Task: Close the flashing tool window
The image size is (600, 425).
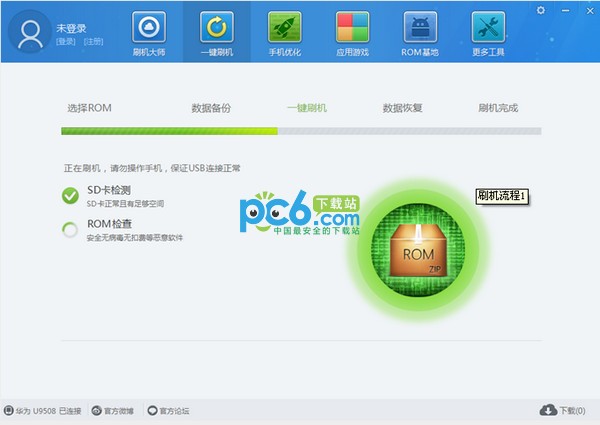Action: pos(590,11)
